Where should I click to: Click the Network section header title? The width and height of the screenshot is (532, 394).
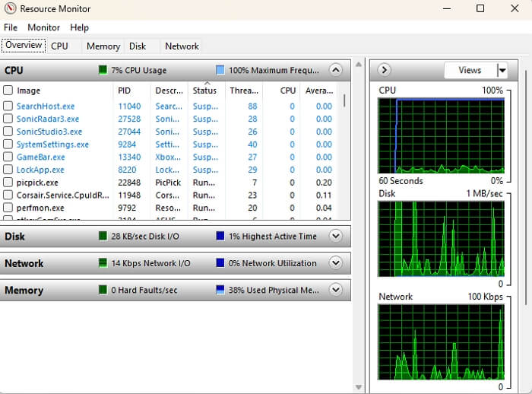coord(24,263)
